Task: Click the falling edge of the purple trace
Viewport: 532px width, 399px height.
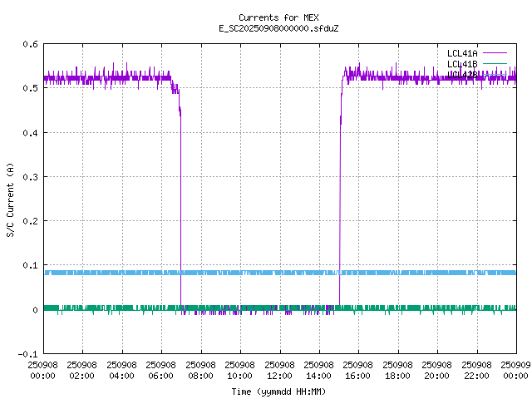Action: point(180,208)
